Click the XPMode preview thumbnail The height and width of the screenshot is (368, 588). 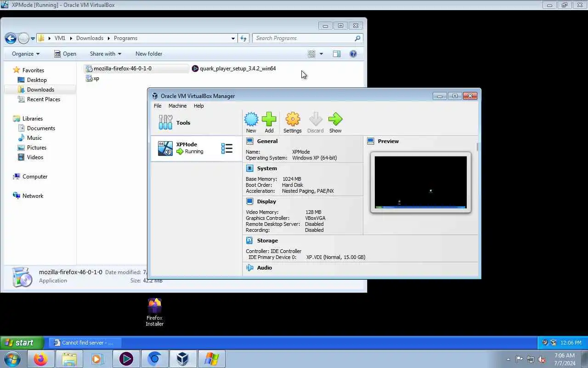pos(420,182)
